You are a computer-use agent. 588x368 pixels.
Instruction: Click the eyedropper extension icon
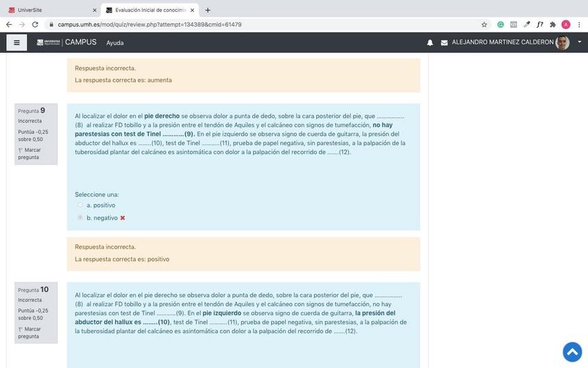pos(526,24)
